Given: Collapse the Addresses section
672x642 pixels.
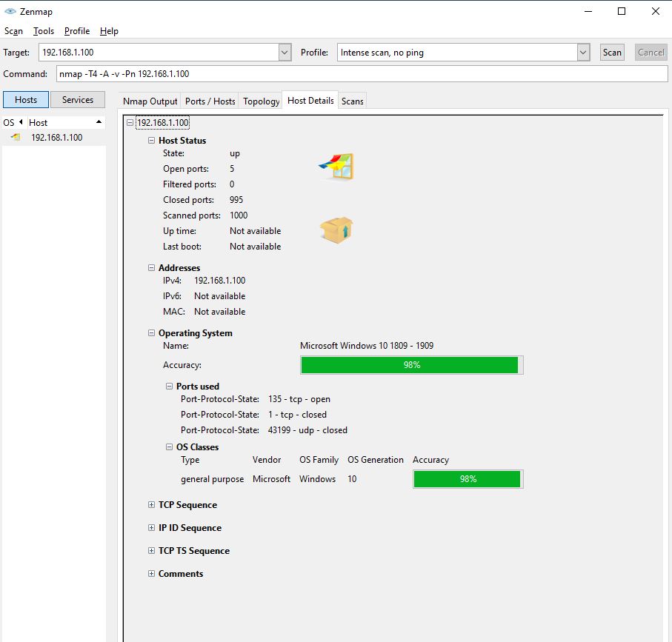Looking at the screenshot, I should point(151,267).
